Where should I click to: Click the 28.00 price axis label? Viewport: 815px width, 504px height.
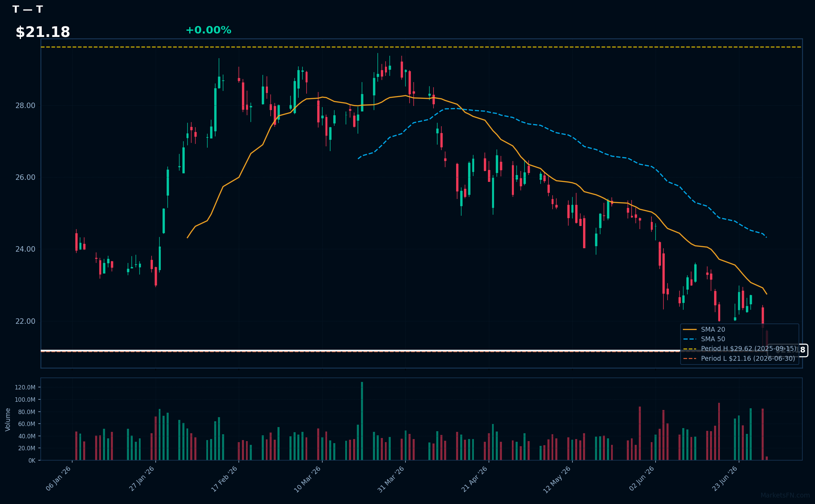[25, 105]
